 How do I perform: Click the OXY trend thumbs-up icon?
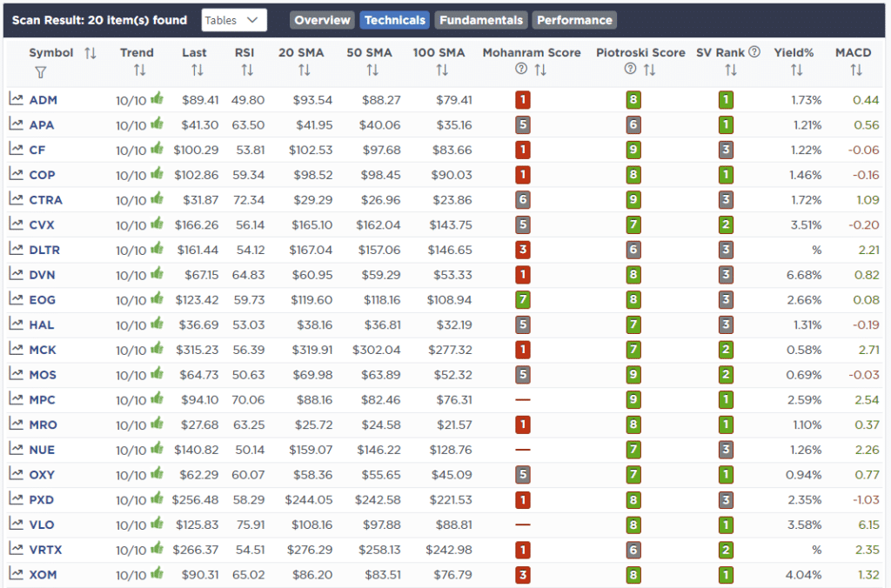coord(157,473)
